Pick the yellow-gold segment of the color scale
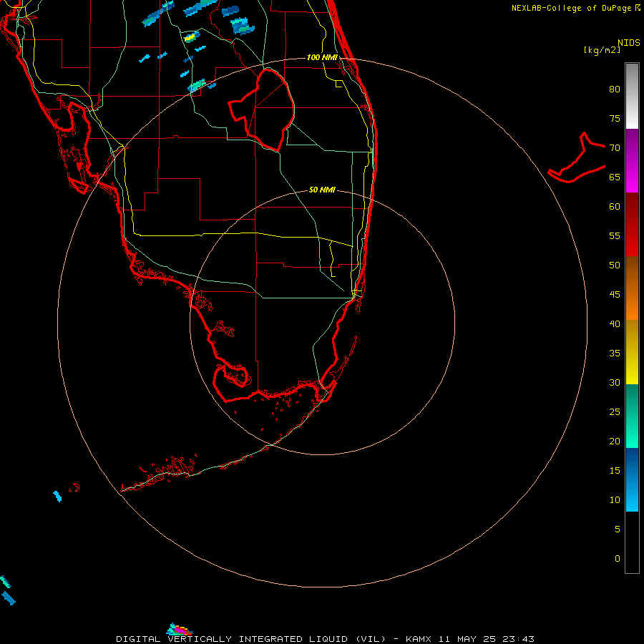 click(632, 352)
